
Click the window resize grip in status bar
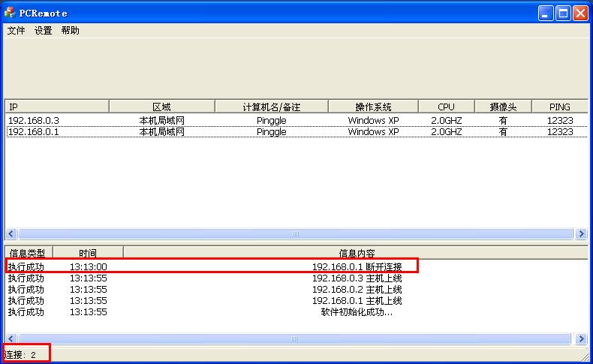coord(584,356)
